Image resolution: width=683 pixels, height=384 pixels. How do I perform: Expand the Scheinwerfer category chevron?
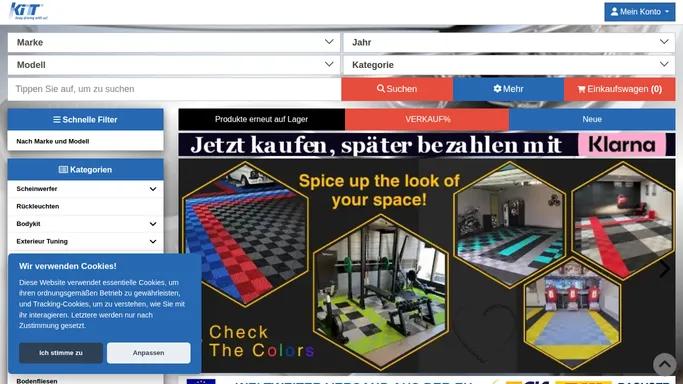[153, 189]
